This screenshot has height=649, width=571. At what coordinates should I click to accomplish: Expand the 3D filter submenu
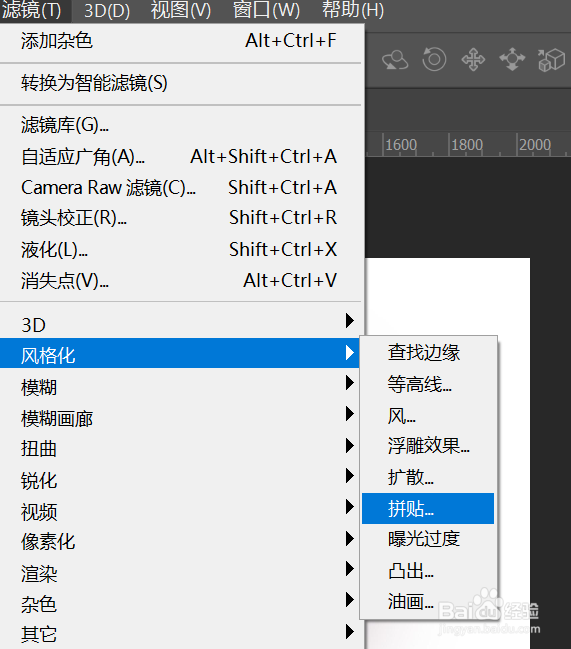pyautogui.click(x=181, y=322)
